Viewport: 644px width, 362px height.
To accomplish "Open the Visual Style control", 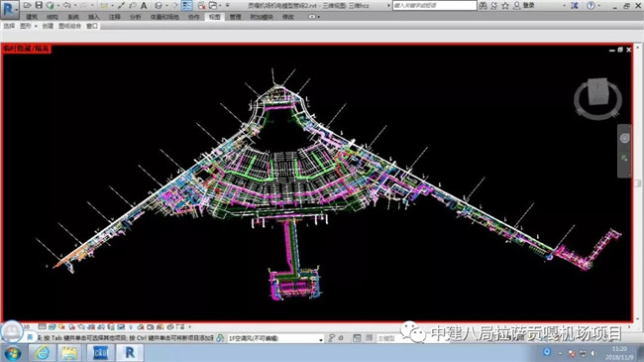I will click(x=53, y=327).
